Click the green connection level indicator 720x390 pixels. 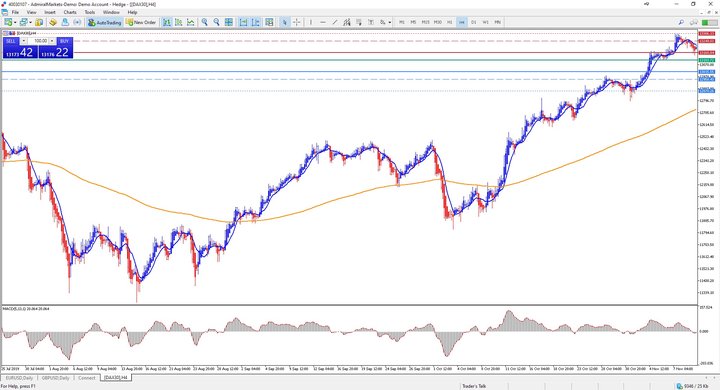pyautogui.click(x=709, y=22)
